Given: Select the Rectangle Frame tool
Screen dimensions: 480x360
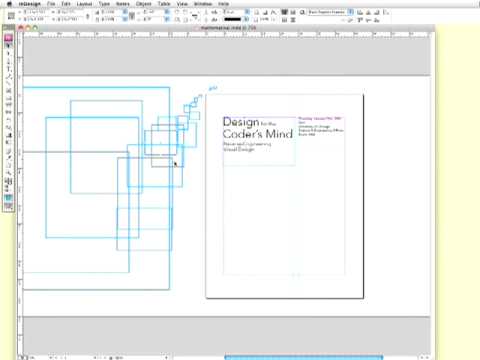Looking at the screenshot, I should click(9, 91).
